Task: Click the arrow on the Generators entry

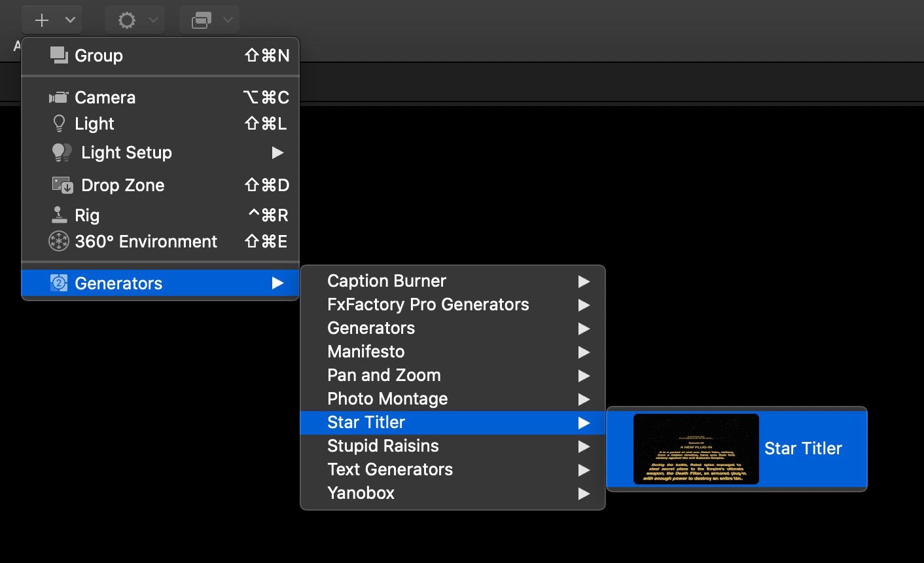Action: pyautogui.click(x=277, y=283)
